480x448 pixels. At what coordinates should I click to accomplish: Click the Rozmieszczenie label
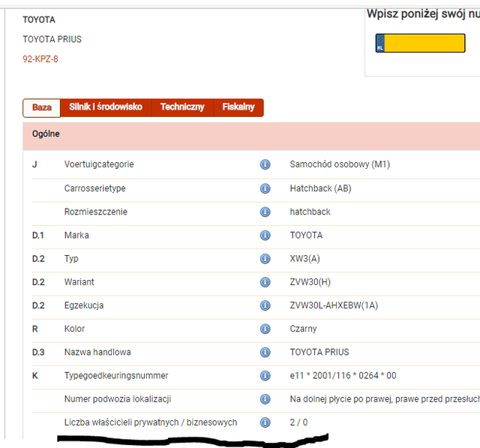click(x=96, y=212)
